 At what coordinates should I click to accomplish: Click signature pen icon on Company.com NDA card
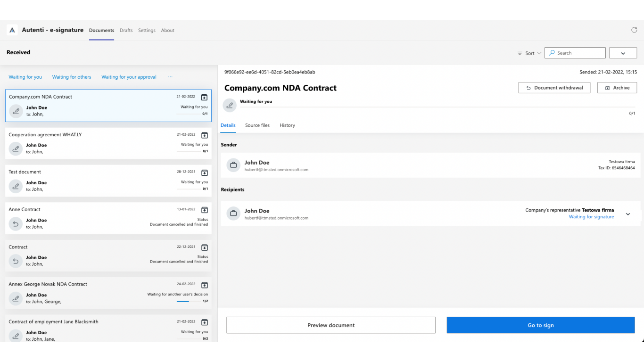tap(16, 111)
